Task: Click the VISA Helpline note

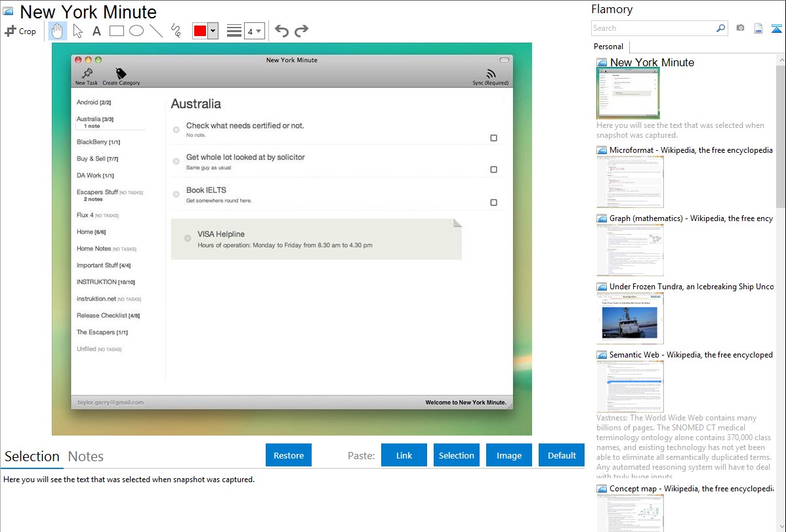Action: click(x=316, y=239)
